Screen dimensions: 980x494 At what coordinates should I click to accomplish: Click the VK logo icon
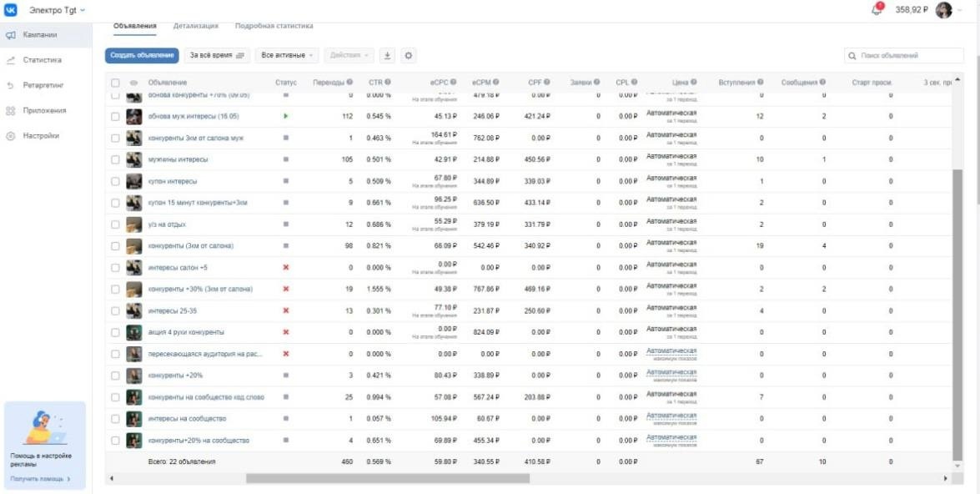[x=11, y=10]
